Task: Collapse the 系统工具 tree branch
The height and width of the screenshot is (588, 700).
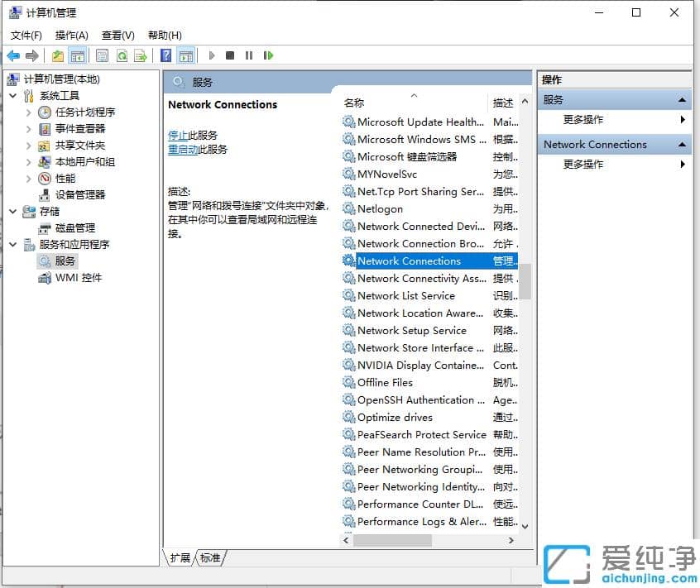Action: (x=12, y=95)
